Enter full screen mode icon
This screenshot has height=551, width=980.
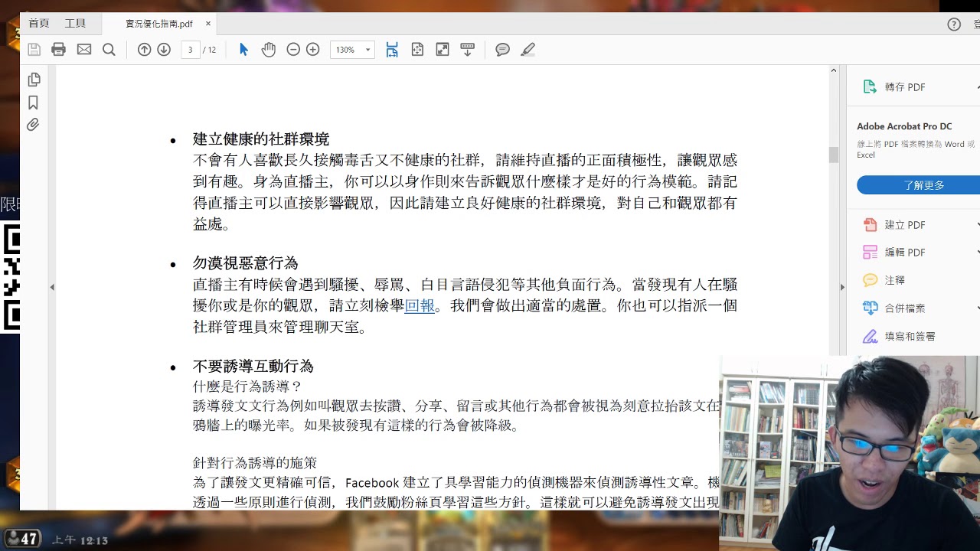[x=443, y=50]
